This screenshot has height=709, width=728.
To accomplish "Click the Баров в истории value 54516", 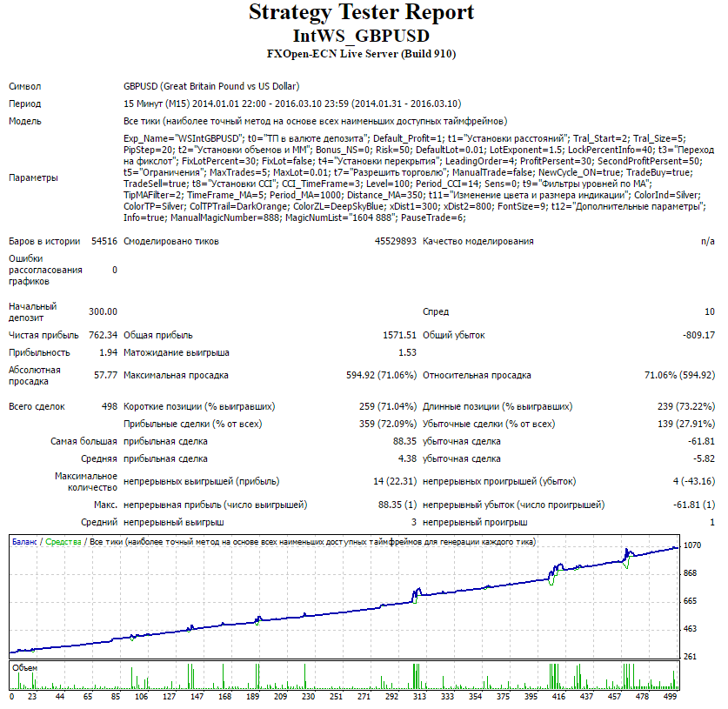I will [x=104, y=242].
